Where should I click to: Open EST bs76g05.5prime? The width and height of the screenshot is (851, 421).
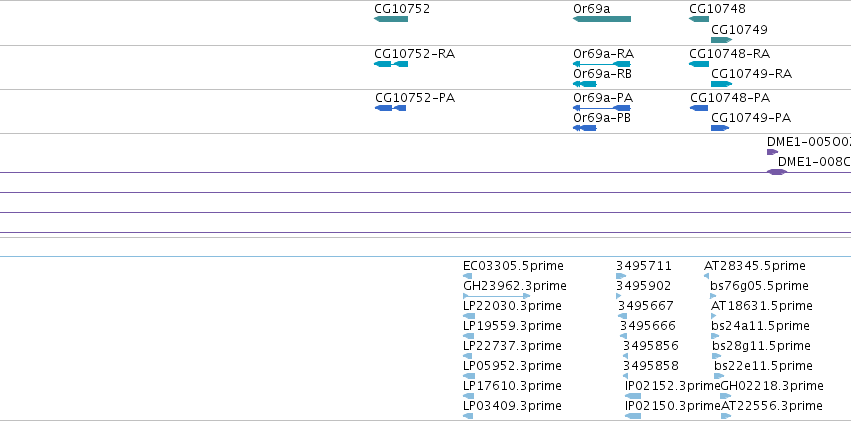(x=713, y=296)
